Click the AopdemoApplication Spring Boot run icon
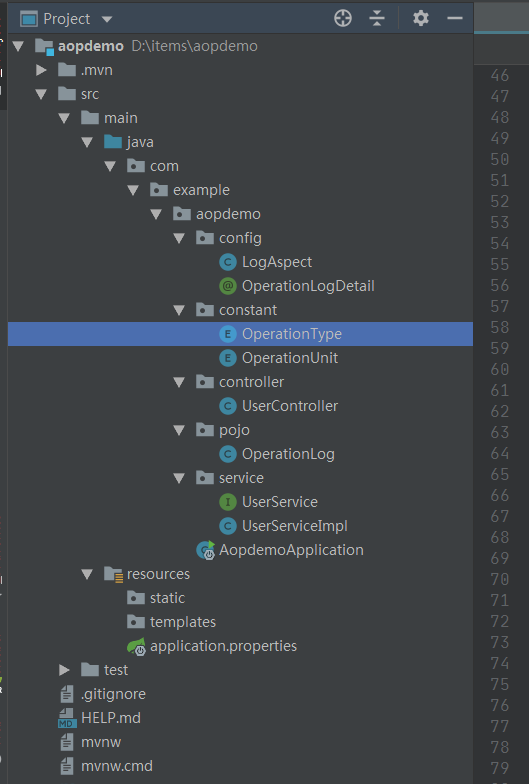529x784 pixels. (206, 550)
